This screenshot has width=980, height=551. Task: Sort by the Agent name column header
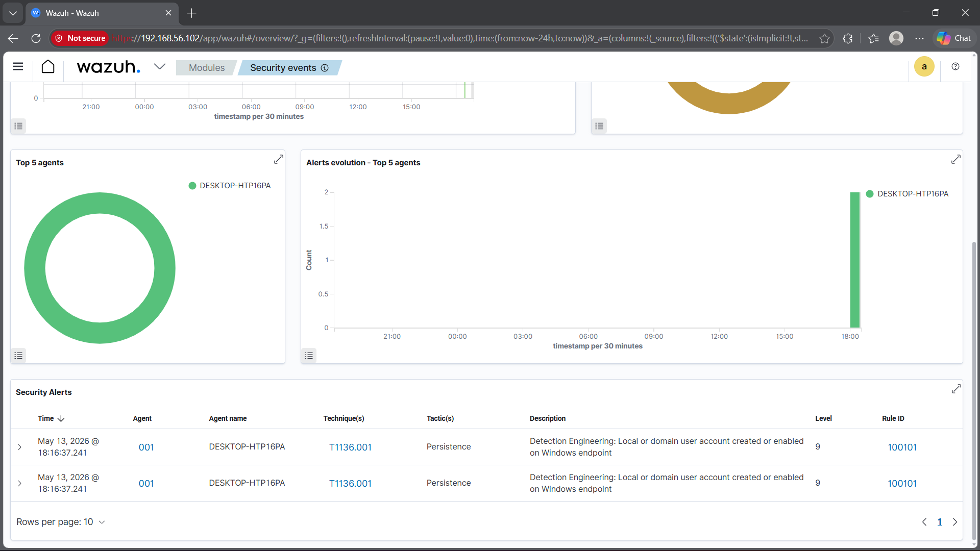point(228,418)
